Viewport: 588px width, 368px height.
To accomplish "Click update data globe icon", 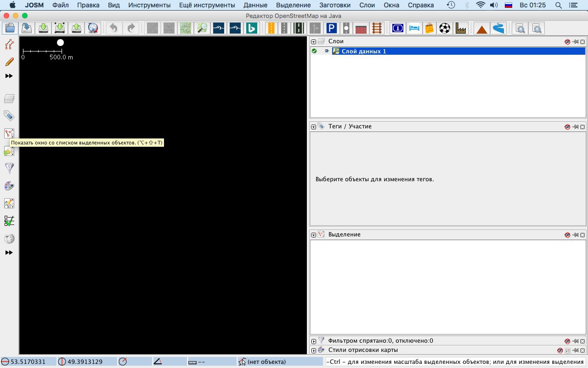I will 93,28.
